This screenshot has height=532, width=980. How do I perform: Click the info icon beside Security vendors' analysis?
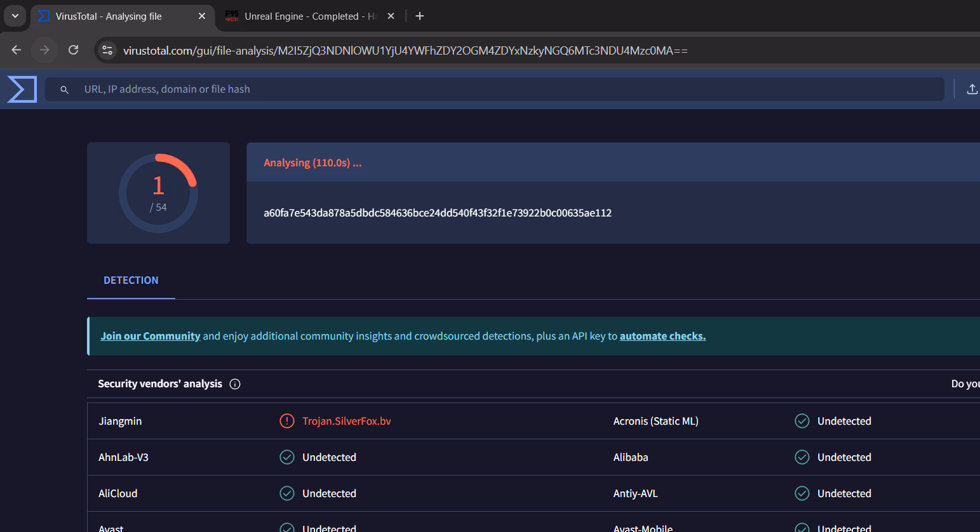pyautogui.click(x=235, y=384)
